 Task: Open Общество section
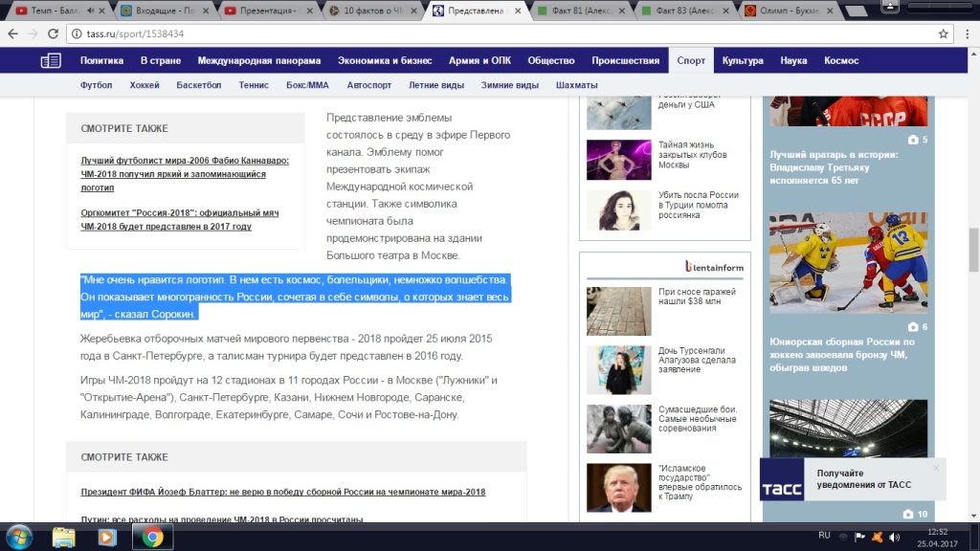551,60
